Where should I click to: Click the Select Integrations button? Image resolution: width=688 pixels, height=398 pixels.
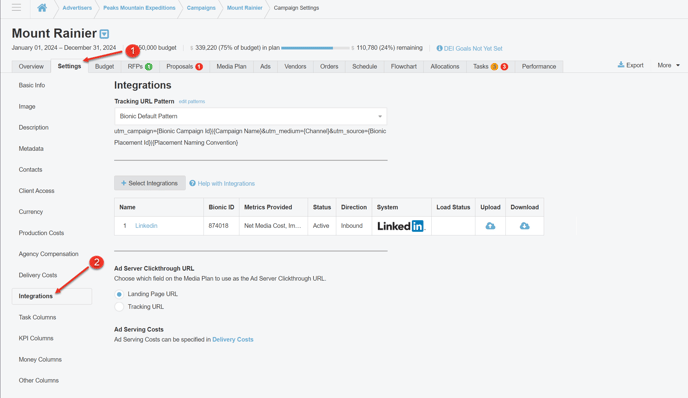(x=150, y=183)
